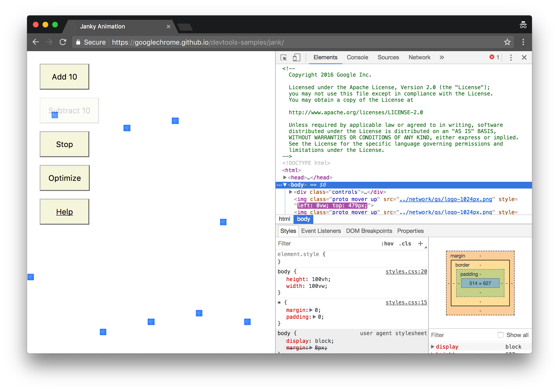Click the body breadcrumb
Viewport: 559px width, 392px height.
(x=303, y=219)
